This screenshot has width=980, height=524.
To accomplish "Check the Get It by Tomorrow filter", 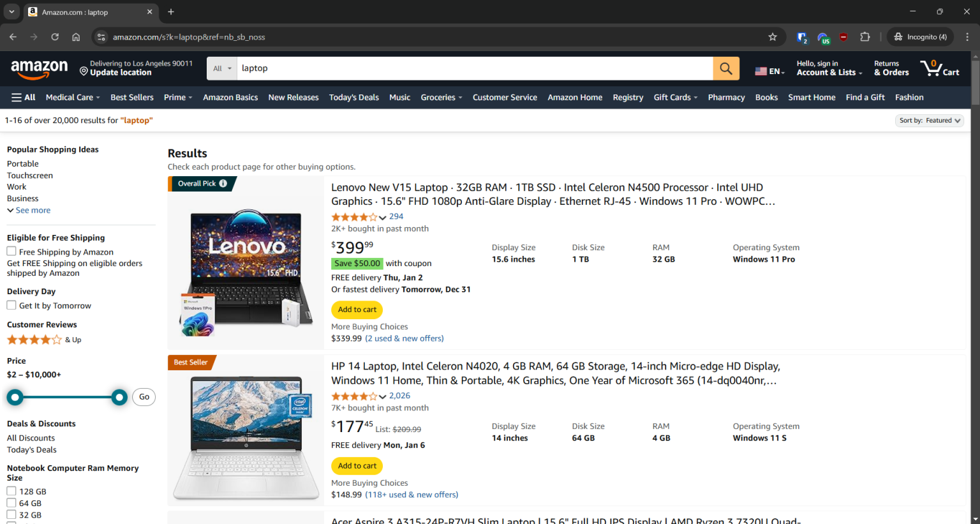I will (x=11, y=305).
